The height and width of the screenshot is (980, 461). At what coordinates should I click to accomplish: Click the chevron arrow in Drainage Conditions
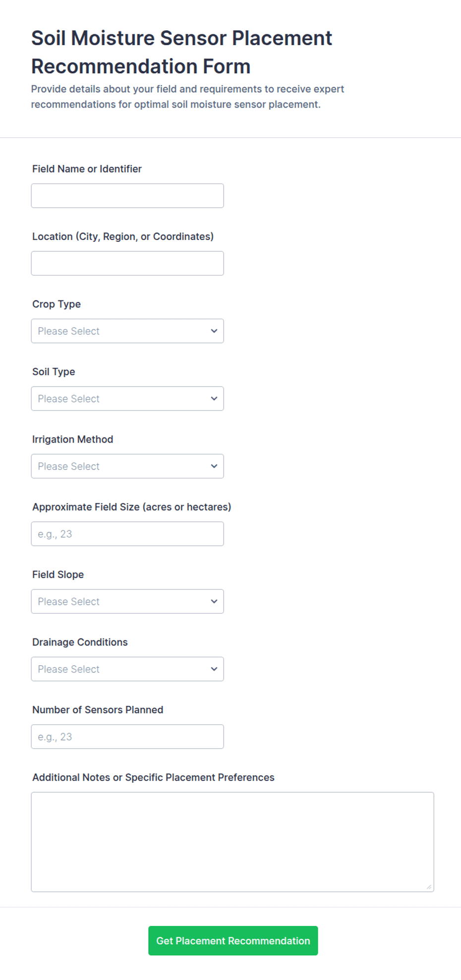pos(214,669)
